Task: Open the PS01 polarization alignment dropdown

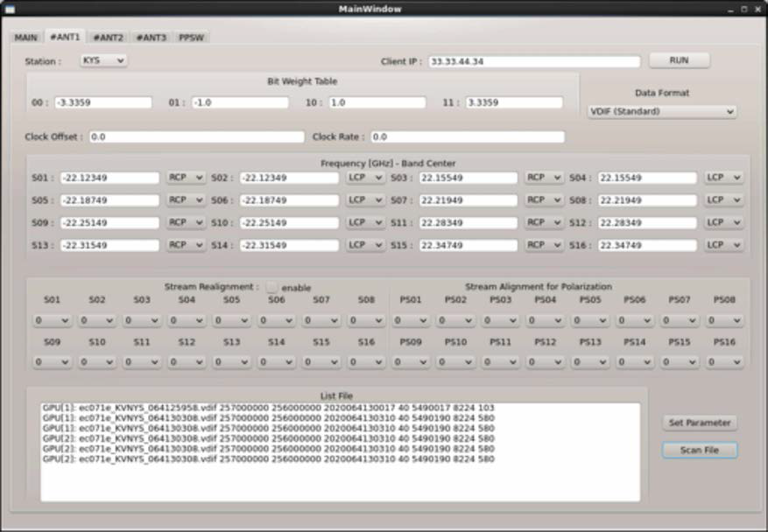Action: [411, 320]
